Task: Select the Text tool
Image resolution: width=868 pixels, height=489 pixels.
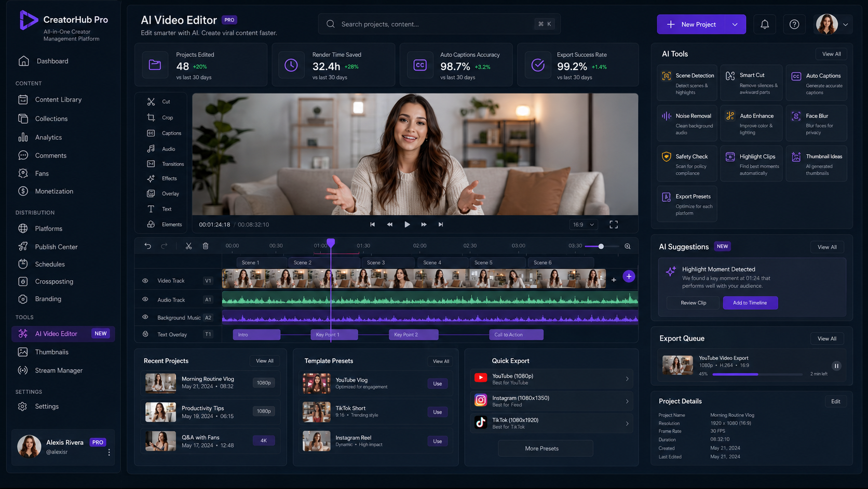Action: tap(159, 209)
